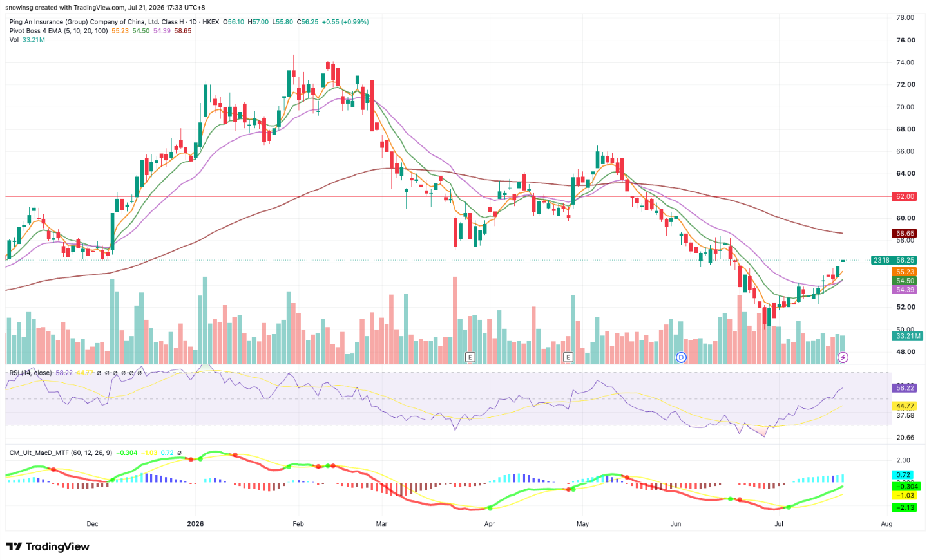Click the Ping An Insurance symbol title

click(114, 22)
